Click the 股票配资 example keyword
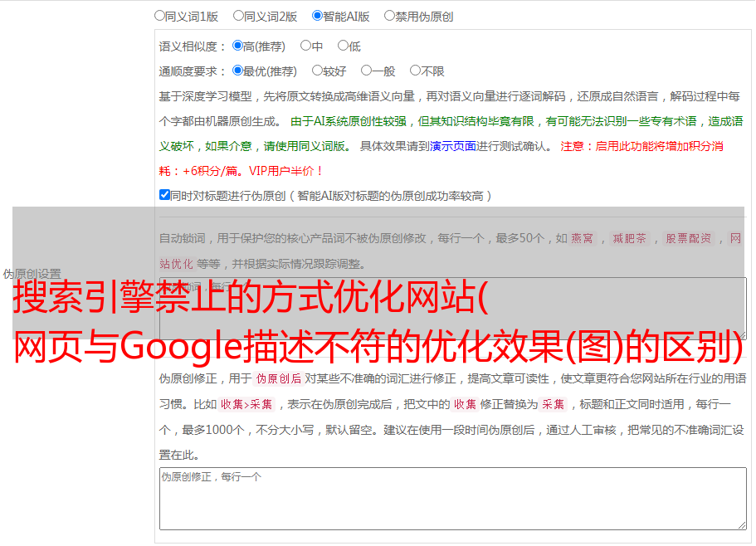 pos(689,238)
